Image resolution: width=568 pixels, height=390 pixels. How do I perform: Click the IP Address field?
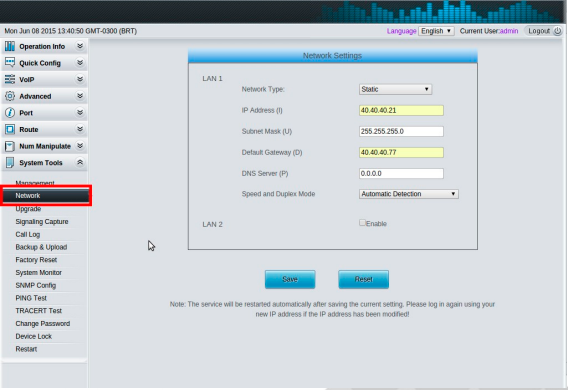(x=401, y=110)
